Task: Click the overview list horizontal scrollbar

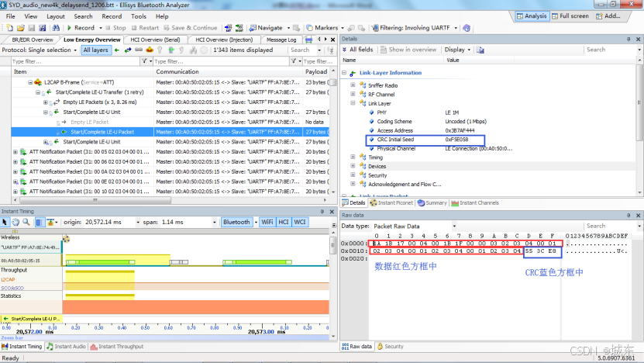Action: (x=95, y=200)
